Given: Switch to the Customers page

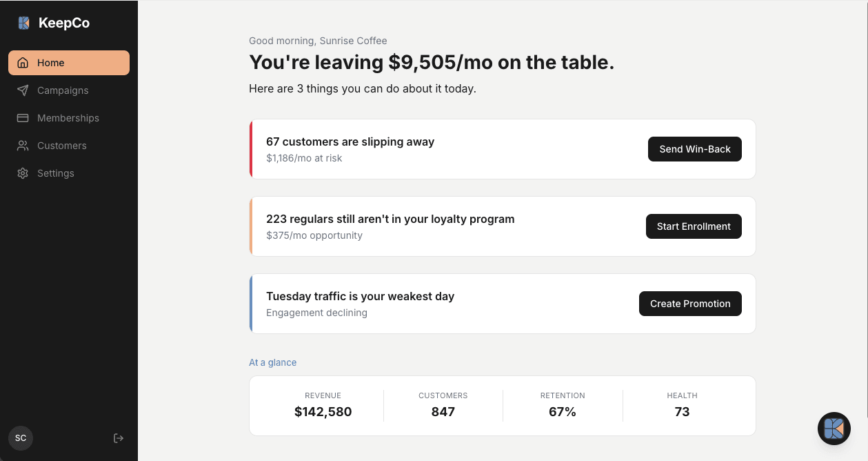Looking at the screenshot, I should coord(61,146).
